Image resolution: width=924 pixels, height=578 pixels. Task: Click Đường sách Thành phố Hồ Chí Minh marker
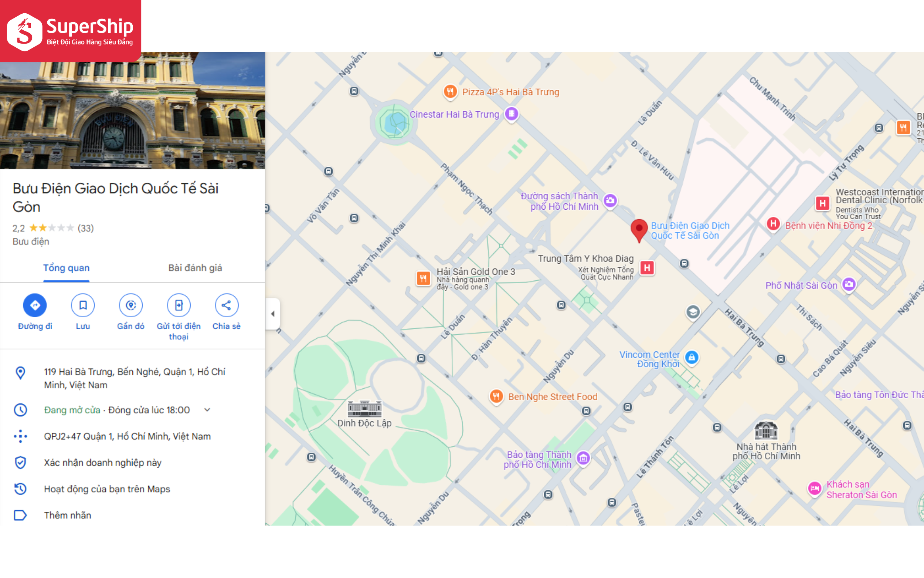(x=611, y=200)
